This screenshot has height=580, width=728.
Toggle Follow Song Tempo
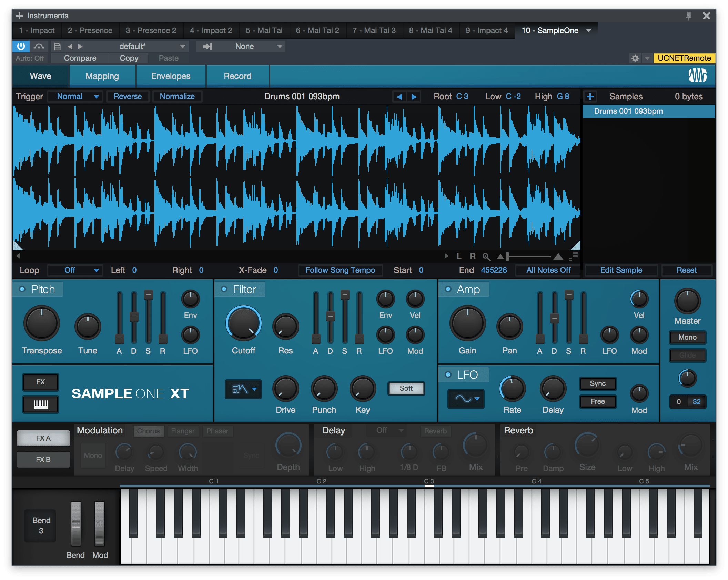point(340,270)
